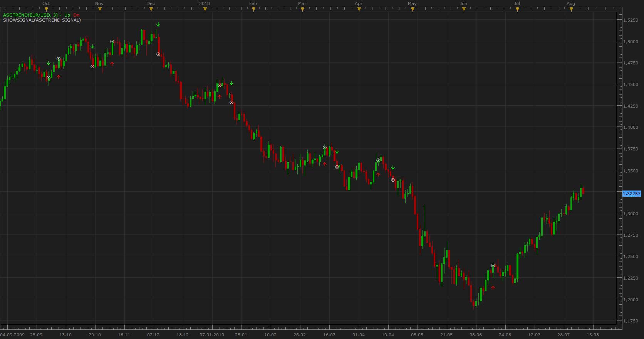This screenshot has height=339, width=644.
Task: Click the blue current price tag 1,32257
Action: [632, 194]
